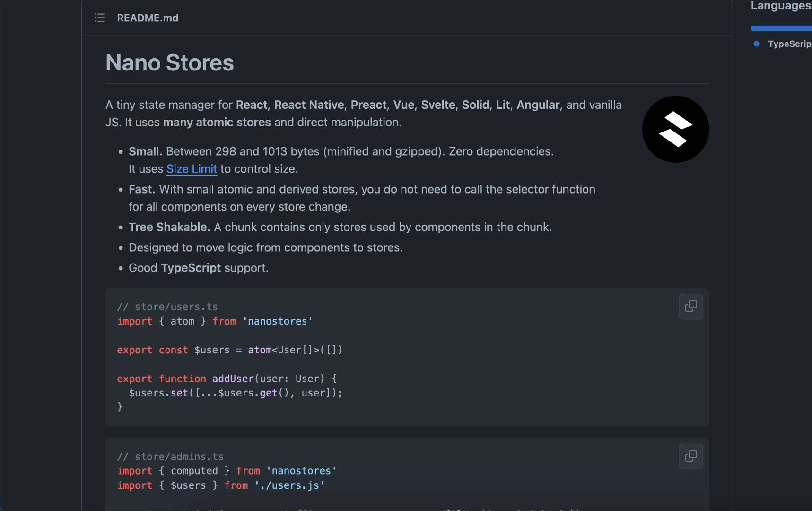Open the README outline table of contents

(x=99, y=18)
